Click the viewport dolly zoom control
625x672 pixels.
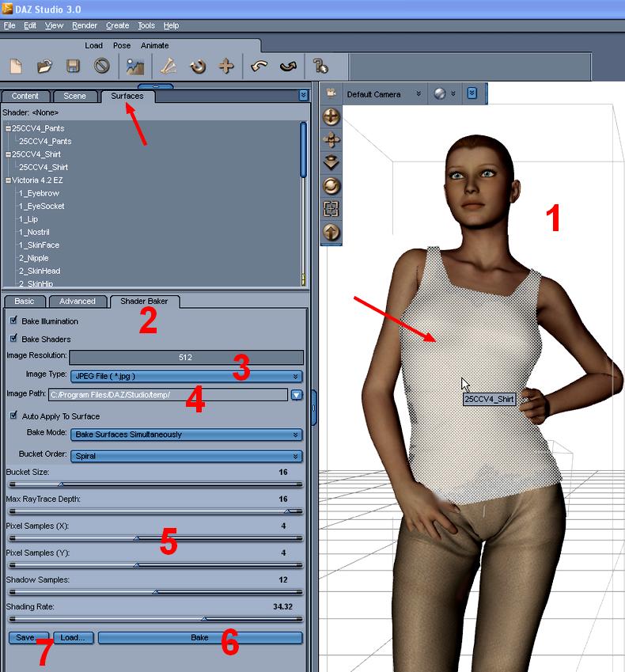tap(331, 163)
